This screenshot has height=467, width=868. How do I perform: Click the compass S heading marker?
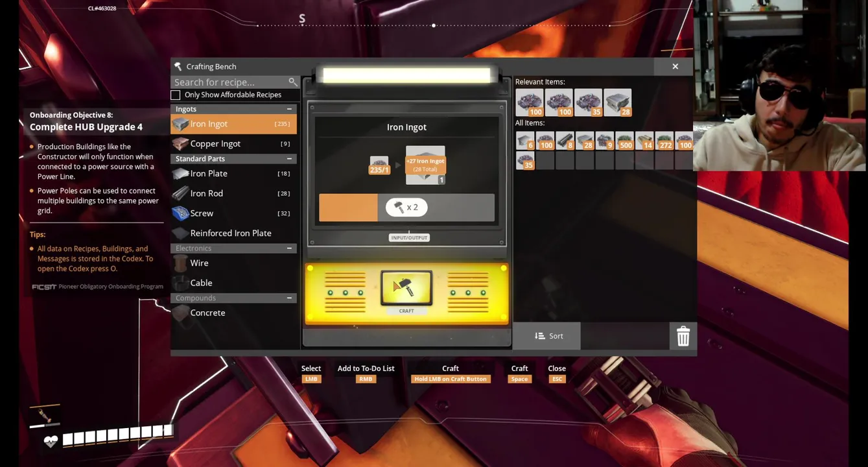pos(302,19)
